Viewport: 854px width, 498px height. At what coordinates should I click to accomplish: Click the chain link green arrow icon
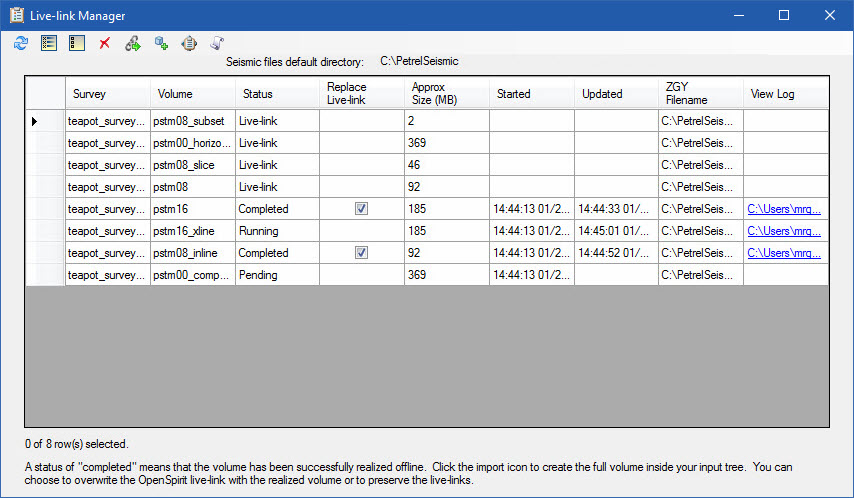(133, 43)
